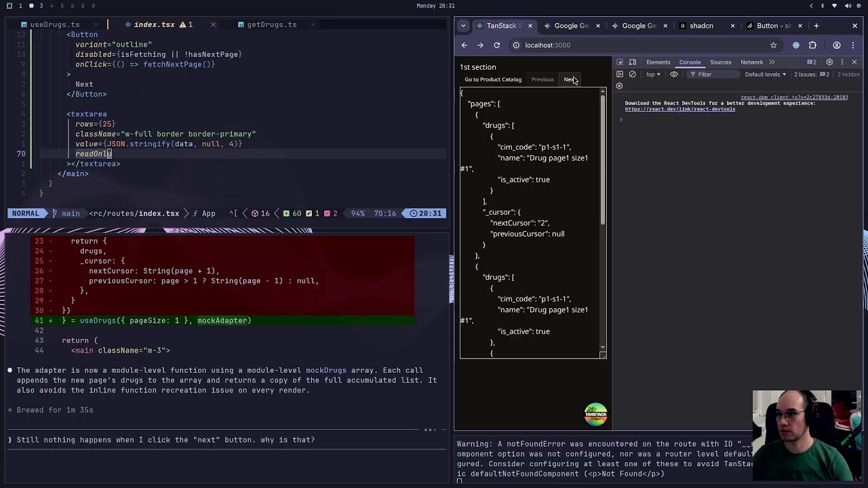This screenshot has width=868, height=488.
Task: Click Go to Product Catalog button
Action: pos(493,79)
